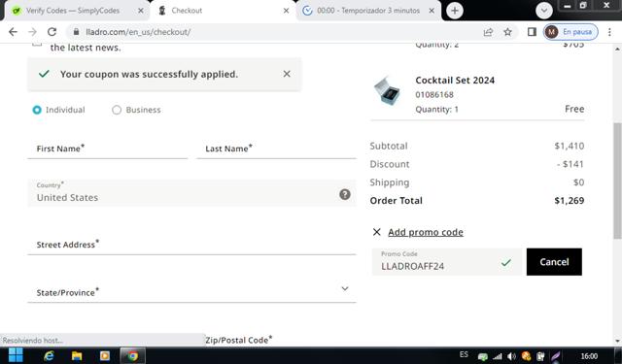Click the Add promo code link
This screenshot has width=622, height=364.
pyautogui.click(x=426, y=232)
